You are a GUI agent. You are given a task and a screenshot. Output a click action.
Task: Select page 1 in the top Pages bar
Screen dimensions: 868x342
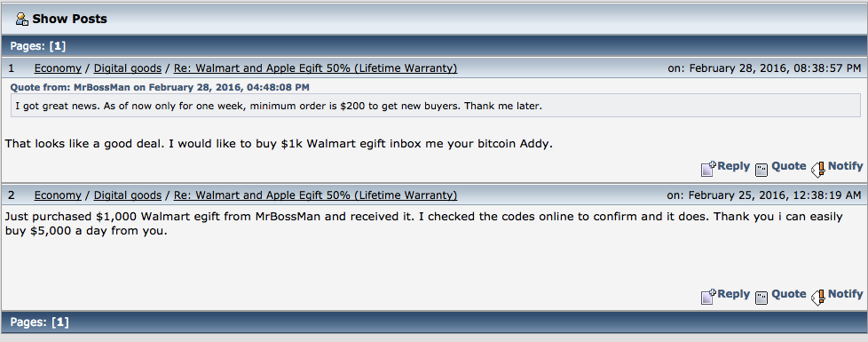click(58, 46)
